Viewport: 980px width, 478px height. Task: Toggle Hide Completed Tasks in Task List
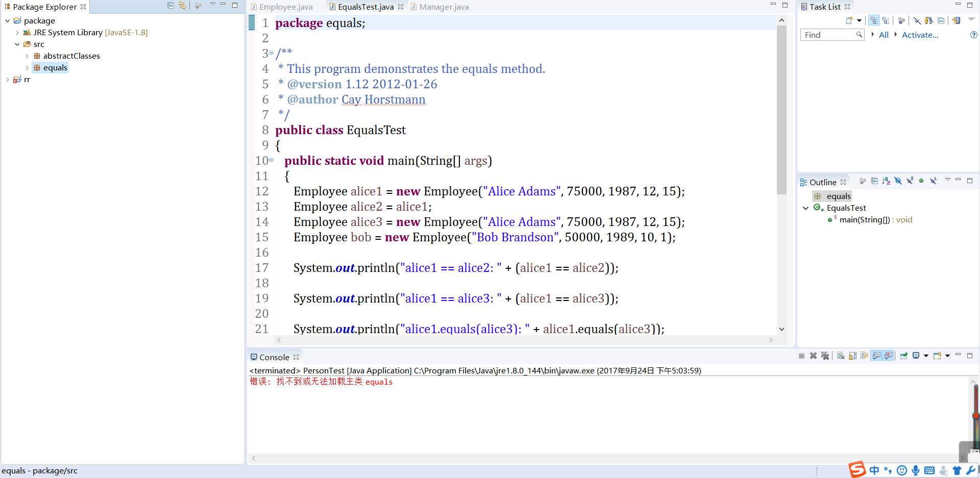[x=917, y=20]
